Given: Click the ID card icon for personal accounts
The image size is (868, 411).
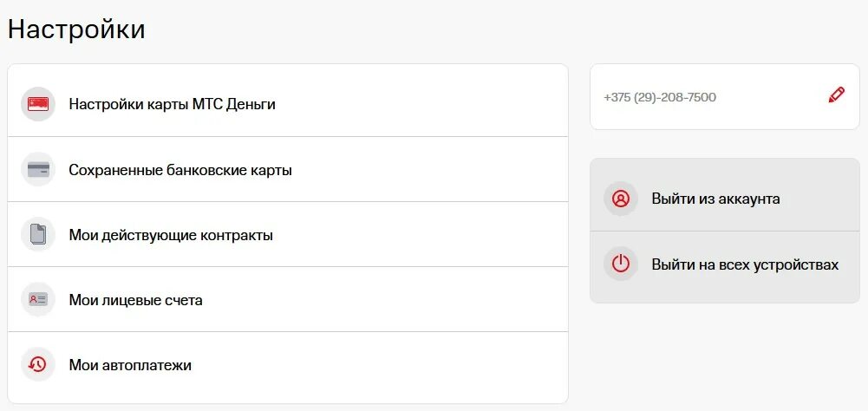Looking at the screenshot, I should click(x=38, y=300).
